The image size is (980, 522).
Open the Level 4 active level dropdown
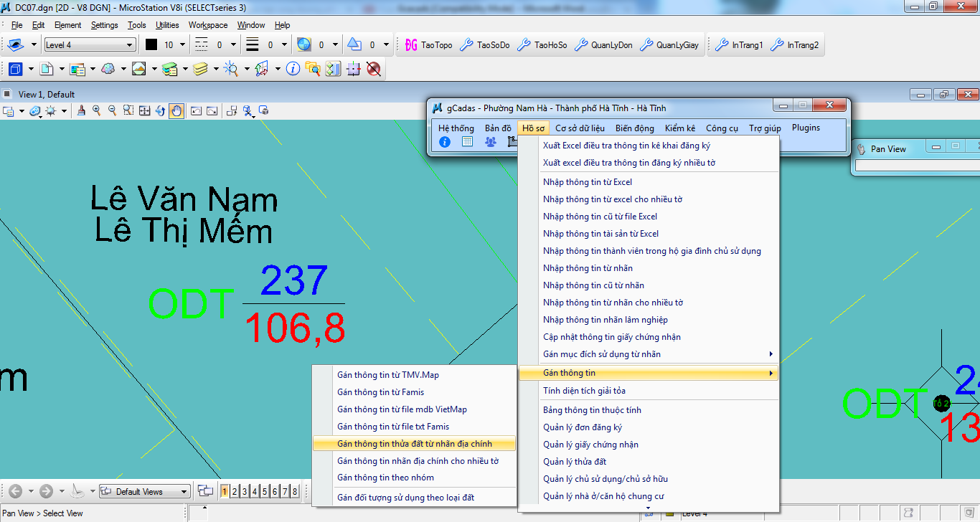pos(90,45)
